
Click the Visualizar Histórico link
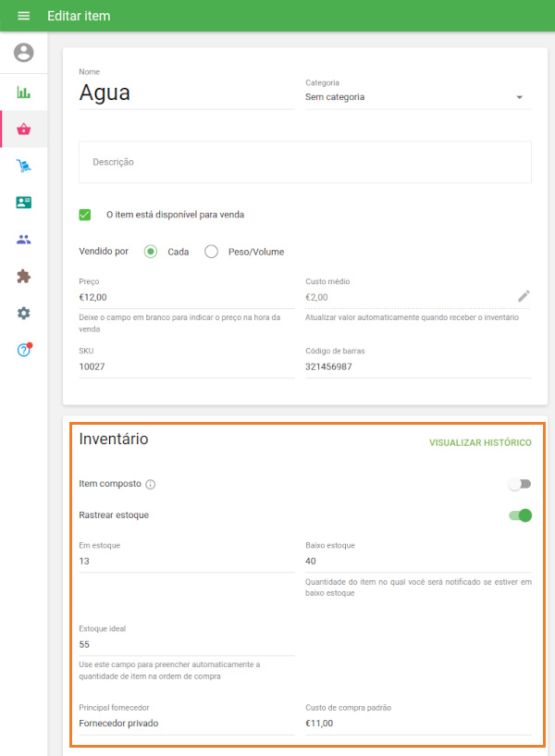click(x=480, y=443)
